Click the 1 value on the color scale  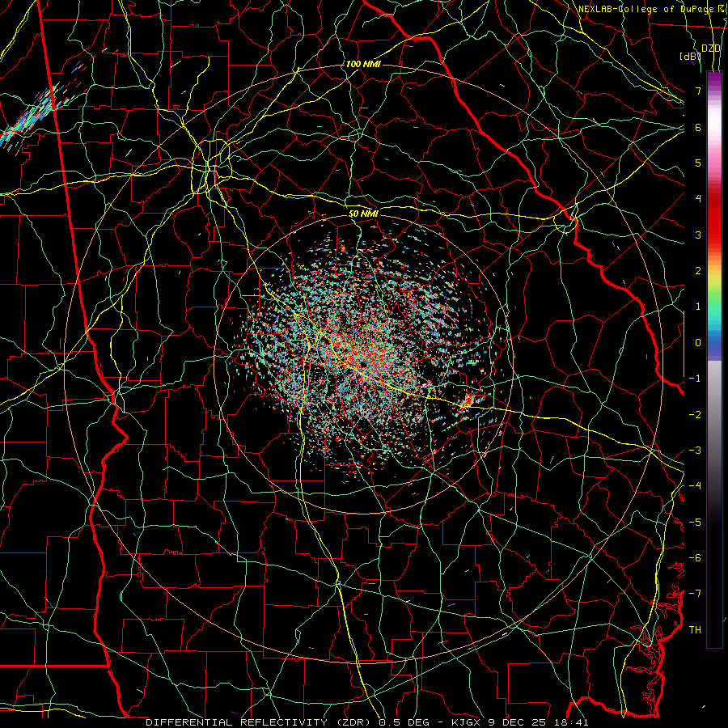point(698,307)
